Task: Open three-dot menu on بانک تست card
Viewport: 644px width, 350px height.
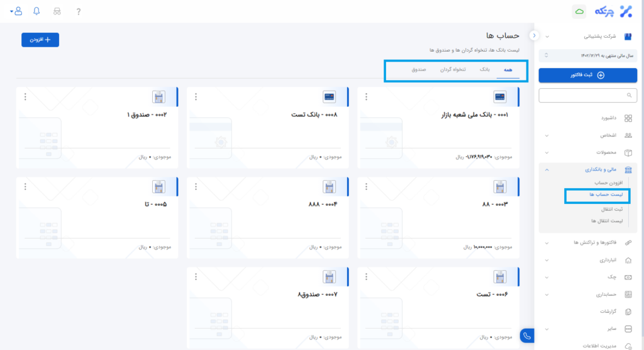Action: 196,97
